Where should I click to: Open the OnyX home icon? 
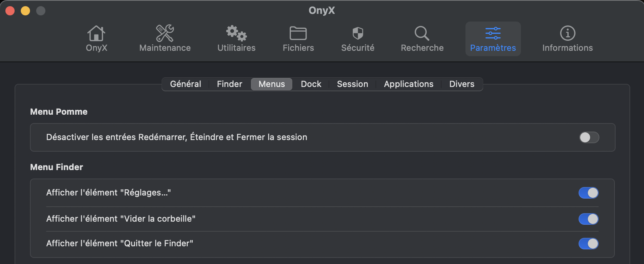coord(96,34)
